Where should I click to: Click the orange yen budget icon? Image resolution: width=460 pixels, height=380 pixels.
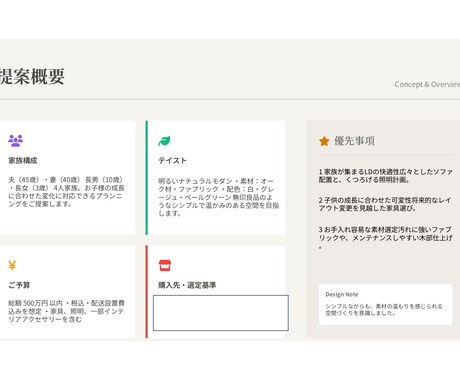click(x=12, y=265)
